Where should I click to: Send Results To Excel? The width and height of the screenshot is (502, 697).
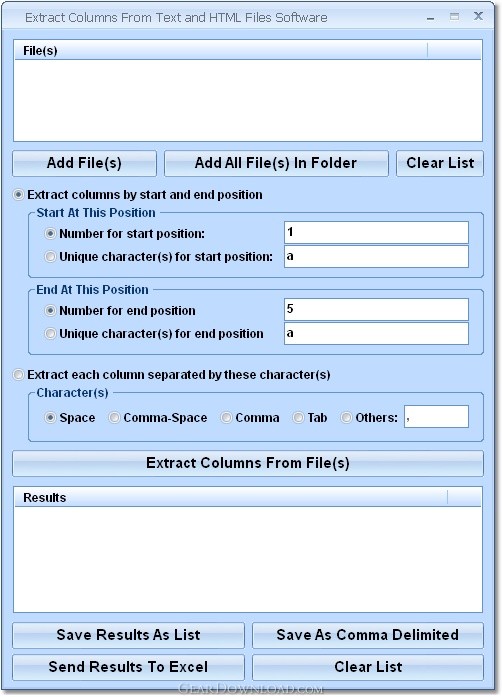click(x=129, y=667)
